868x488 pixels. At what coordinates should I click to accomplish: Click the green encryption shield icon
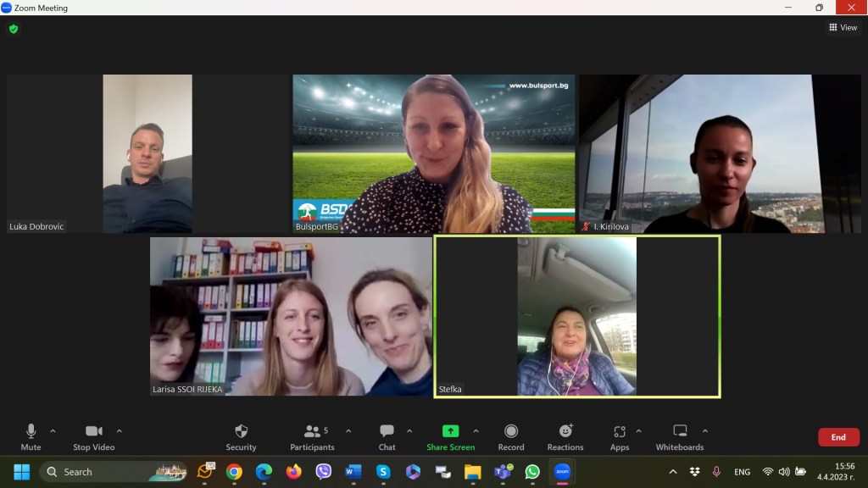13,29
